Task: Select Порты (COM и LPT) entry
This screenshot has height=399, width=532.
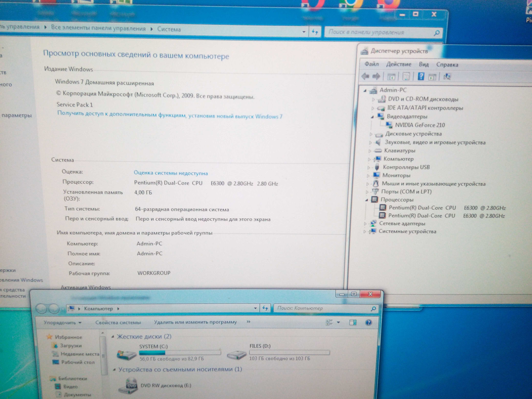Action: (x=406, y=192)
